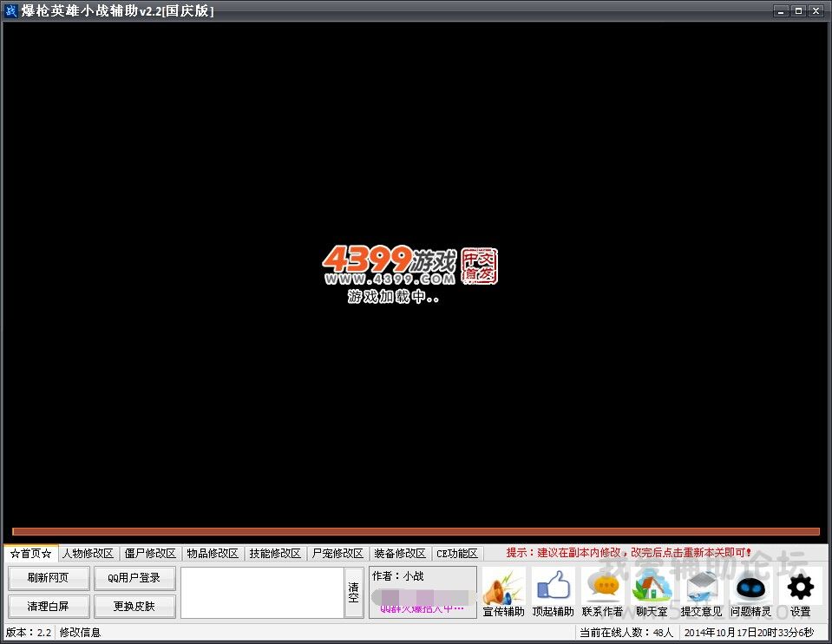Click the 更换皮肤 button
This screenshot has height=644, width=832.
pyautogui.click(x=134, y=607)
